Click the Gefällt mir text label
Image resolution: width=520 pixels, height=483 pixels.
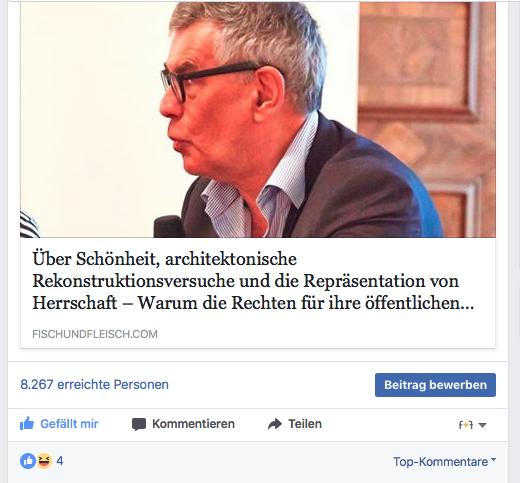click(x=69, y=424)
